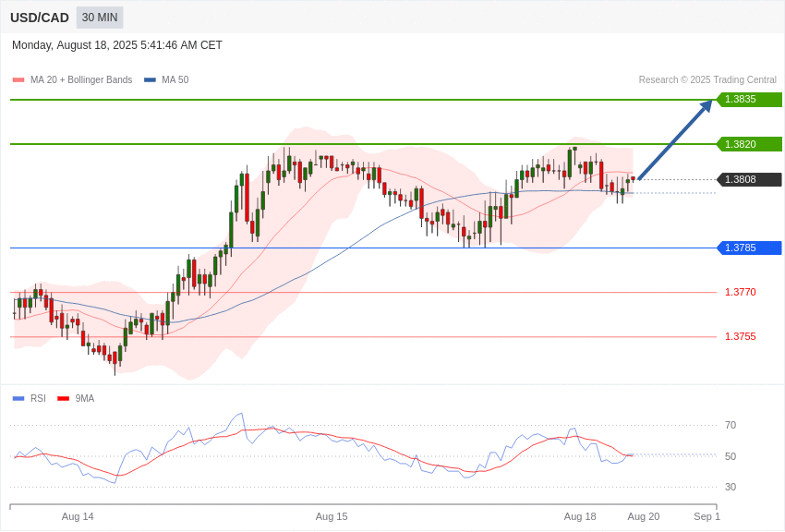Click the USD/CAD symbol title
Viewport: 785px width, 532px height.
pyautogui.click(x=40, y=18)
